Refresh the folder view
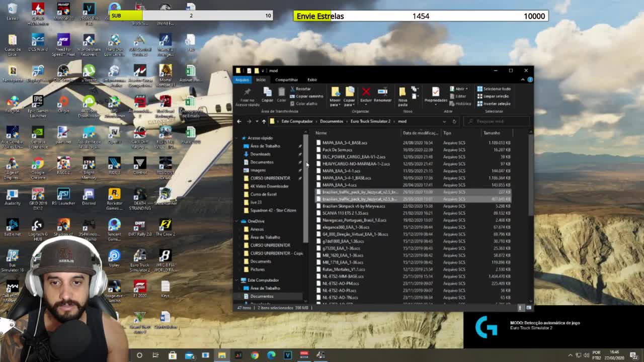The width and height of the screenshot is (644, 362). click(454, 121)
